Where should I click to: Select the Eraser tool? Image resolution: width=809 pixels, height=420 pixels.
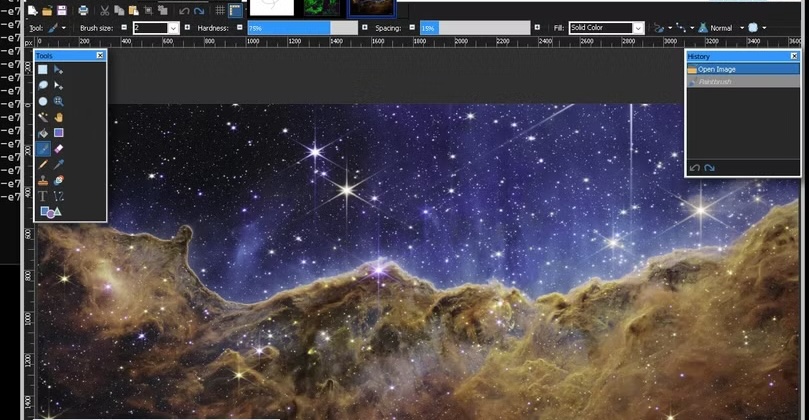coord(58,149)
